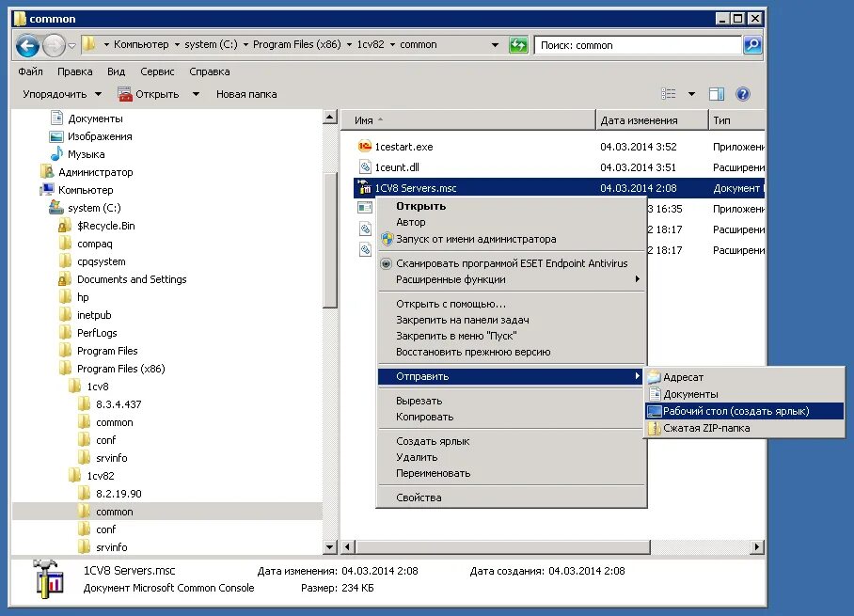Click the 1CV8 Servers.msc file icon

coord(364,188)
